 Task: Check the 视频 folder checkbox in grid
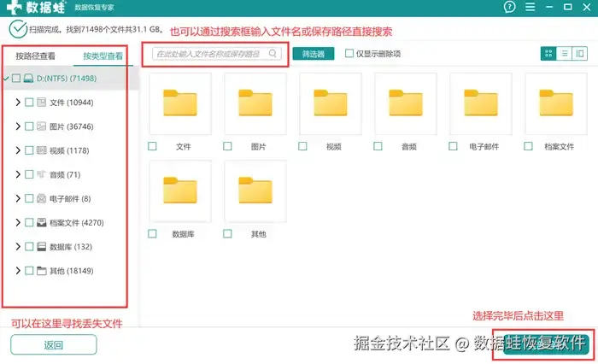coord(302,146)
